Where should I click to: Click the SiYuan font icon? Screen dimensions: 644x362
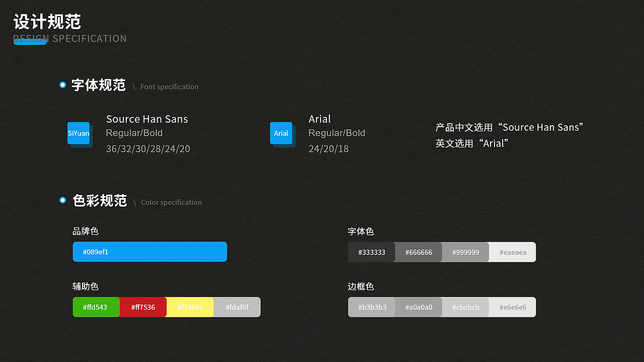pyautogui.click(x=78, y=133)
